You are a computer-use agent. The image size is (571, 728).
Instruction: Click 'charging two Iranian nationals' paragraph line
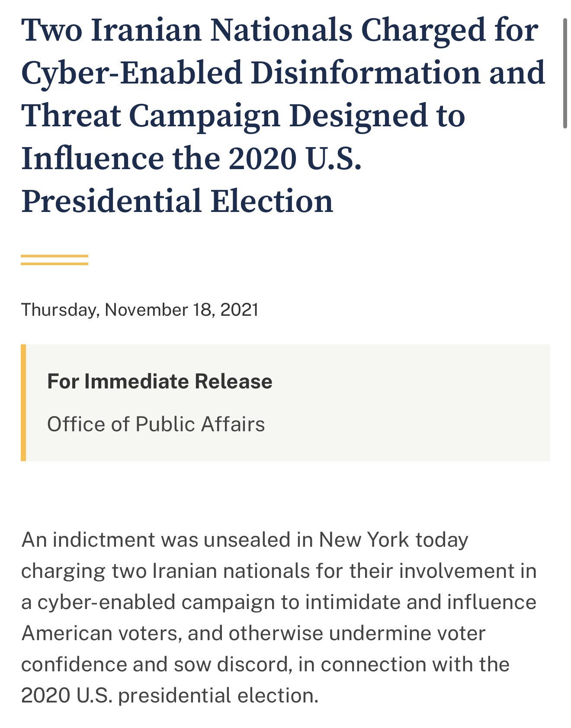pyautogui.click(x=279, y=571)
